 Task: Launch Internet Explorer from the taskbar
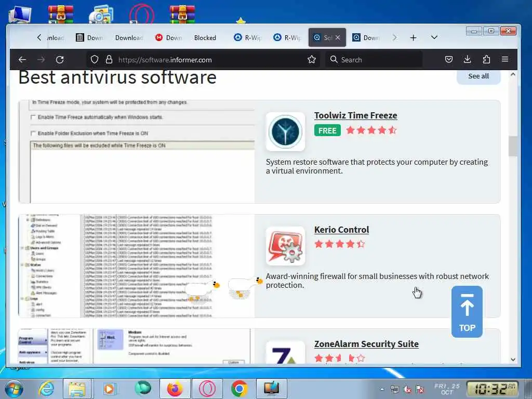pyautogui.click(x=46, y=389)
